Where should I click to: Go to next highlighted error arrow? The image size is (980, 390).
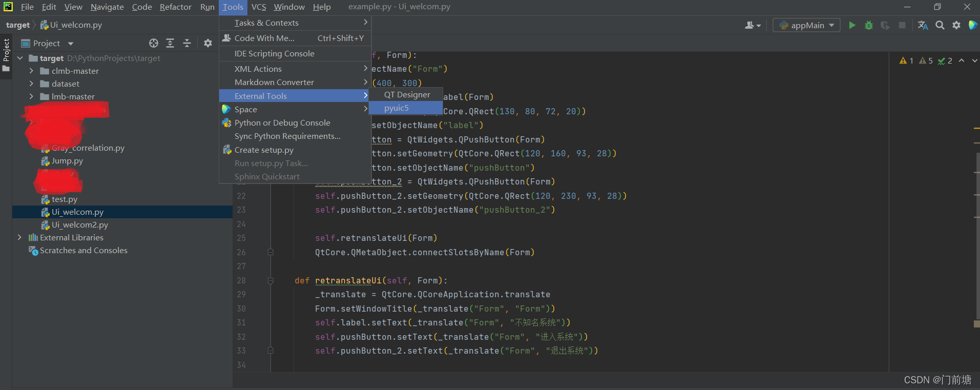tap(974, 60)
